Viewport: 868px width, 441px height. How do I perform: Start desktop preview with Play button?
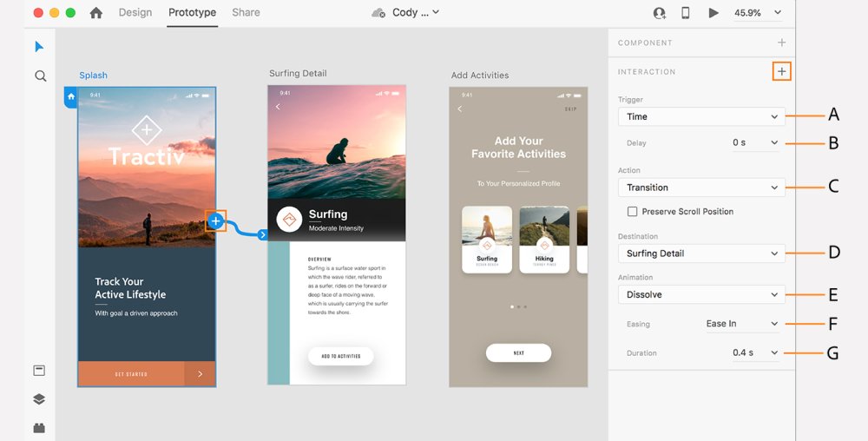tap(713, 13)
